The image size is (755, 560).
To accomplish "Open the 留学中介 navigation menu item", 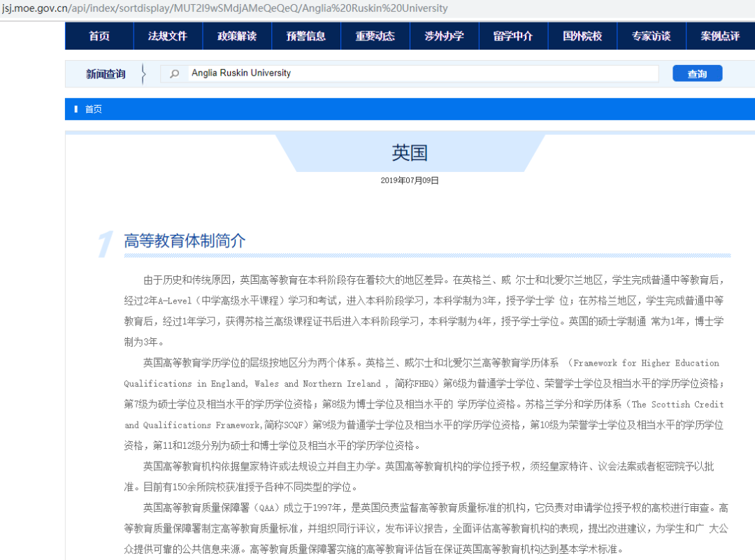I will click(x=513, y=35).
